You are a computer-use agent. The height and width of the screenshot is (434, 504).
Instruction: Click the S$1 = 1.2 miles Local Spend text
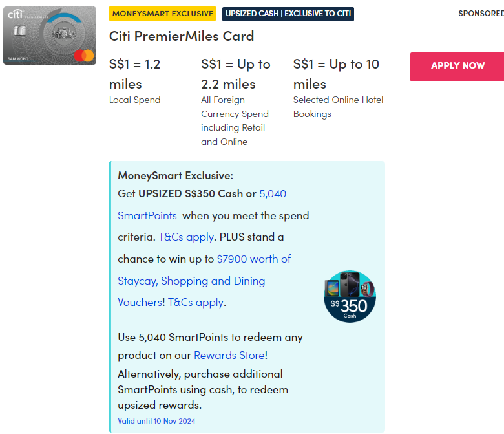pyautogui.click(x=135, y=74)
